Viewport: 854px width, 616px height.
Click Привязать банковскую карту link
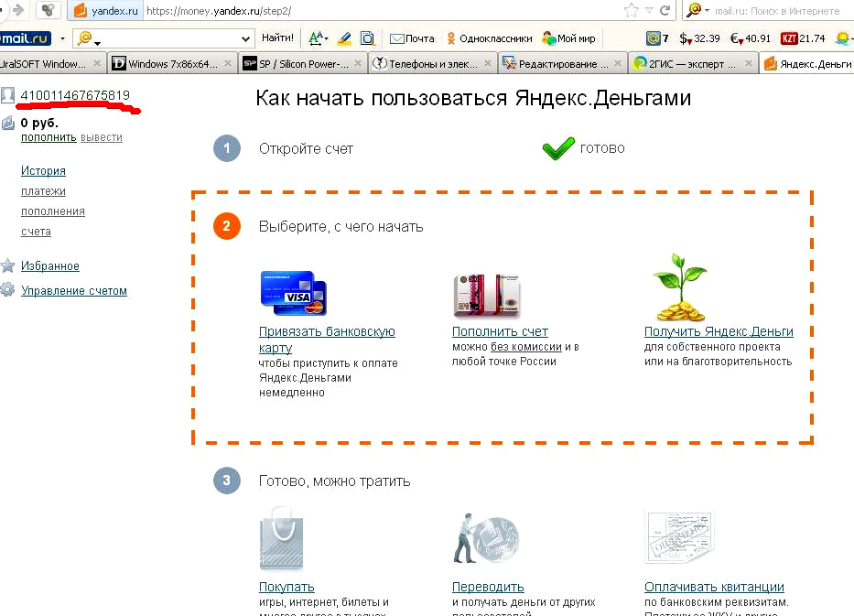click(x=327, y=340)
